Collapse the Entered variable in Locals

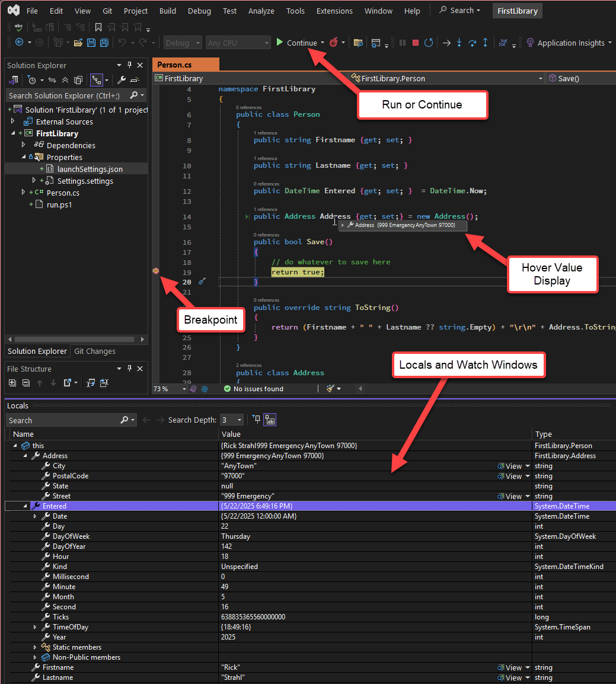tap(25, 506)
